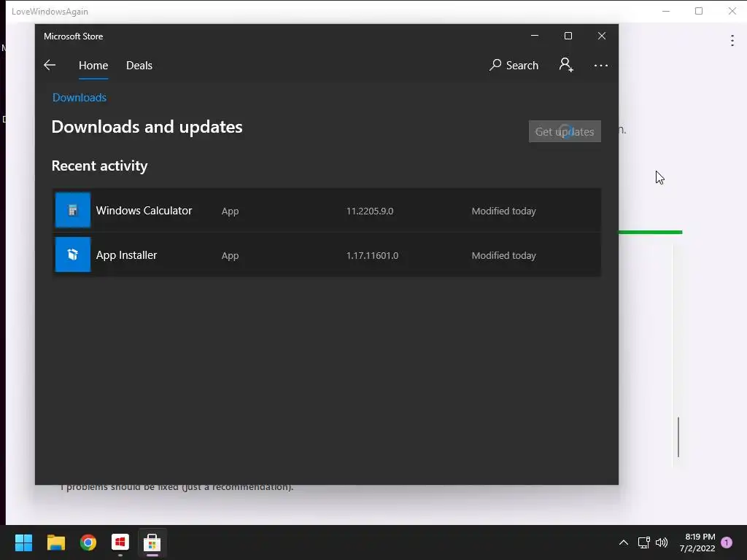747x560 pixels.
Task: Open the Windows Start menu
Action: tap(23, 542)
